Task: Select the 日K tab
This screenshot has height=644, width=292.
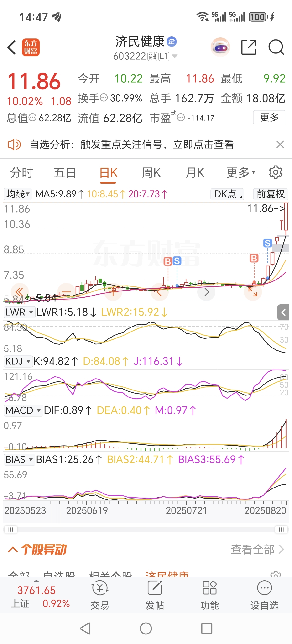Action: click(108, 173)
